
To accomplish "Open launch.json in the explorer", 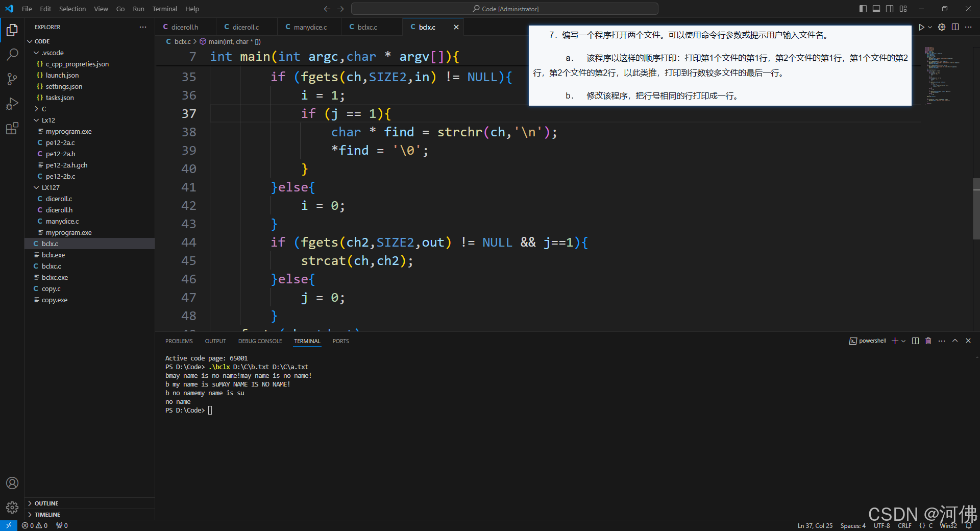I will tap(89, 75).
